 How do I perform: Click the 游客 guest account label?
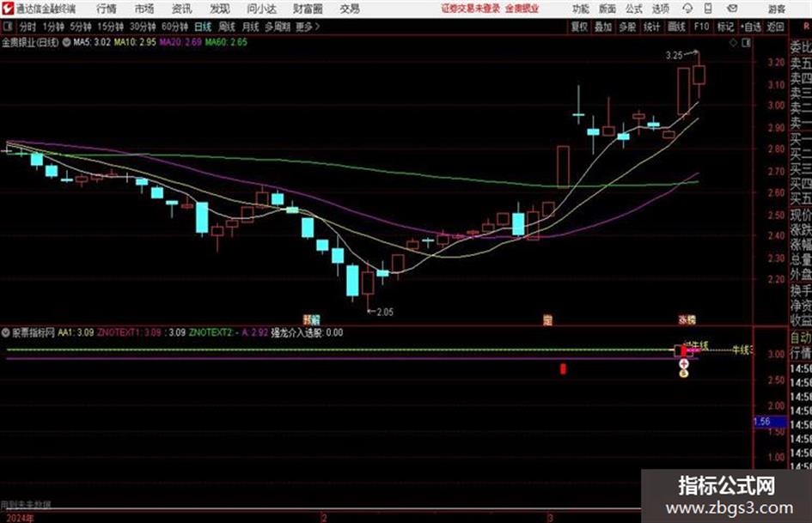(777, 9)
